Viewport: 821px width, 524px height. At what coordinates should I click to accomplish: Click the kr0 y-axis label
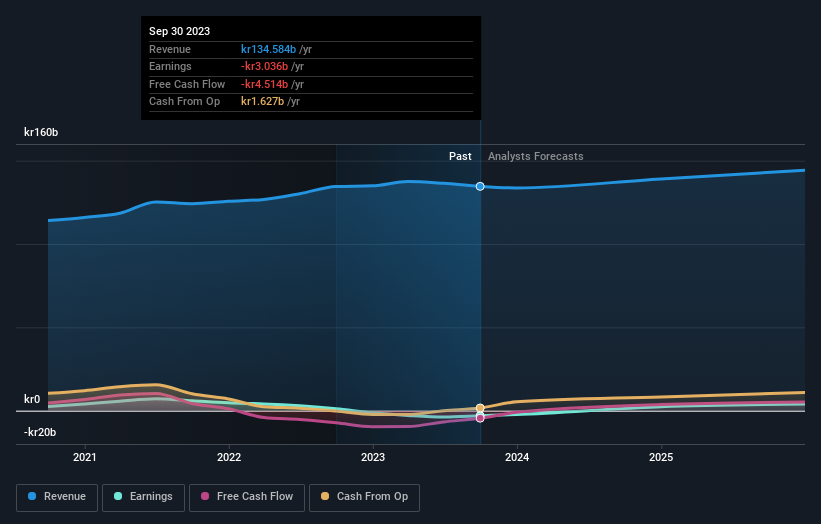pos(32,399)
